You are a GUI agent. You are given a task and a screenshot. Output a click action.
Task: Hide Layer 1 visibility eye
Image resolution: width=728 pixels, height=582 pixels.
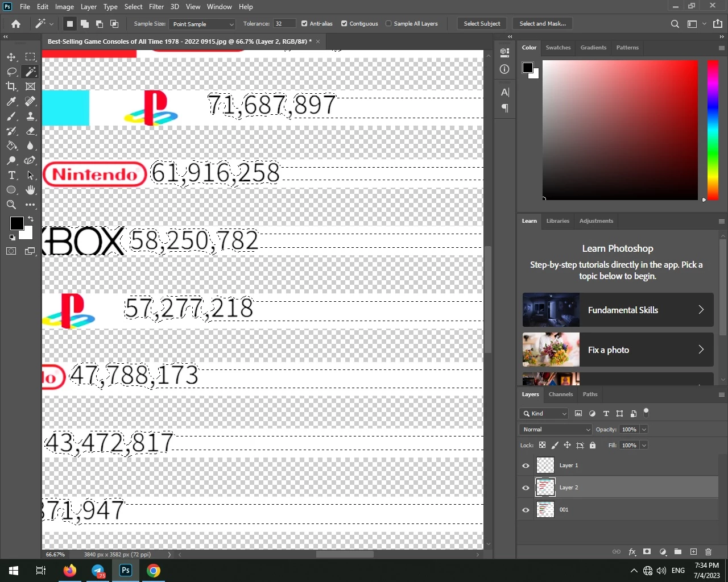click(x=526, y=465)
